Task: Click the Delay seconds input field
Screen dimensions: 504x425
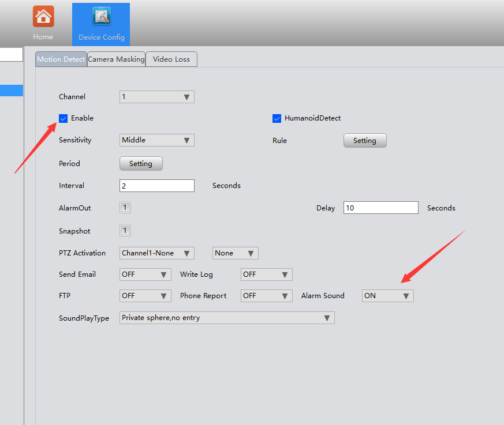Action: coord(381,208)
